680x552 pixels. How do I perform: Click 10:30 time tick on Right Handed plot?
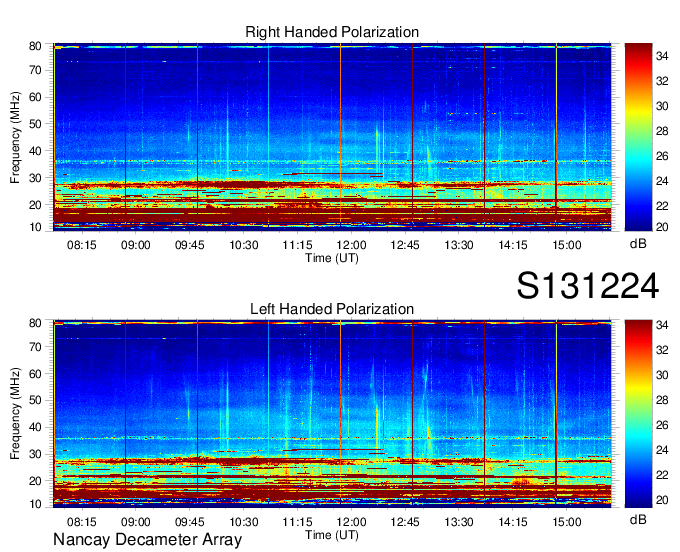coord(243,245)
